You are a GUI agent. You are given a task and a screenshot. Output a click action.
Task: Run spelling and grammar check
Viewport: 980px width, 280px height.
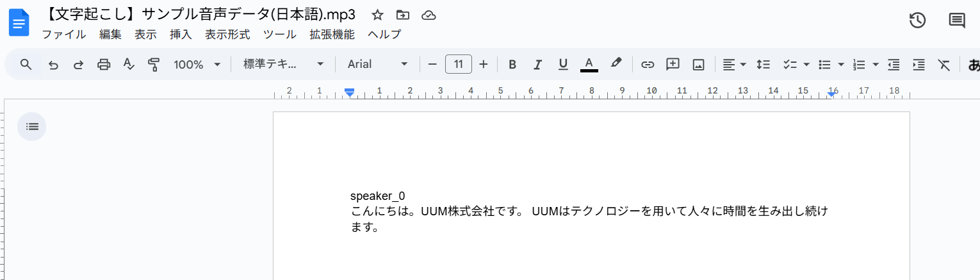click(129, 64)
